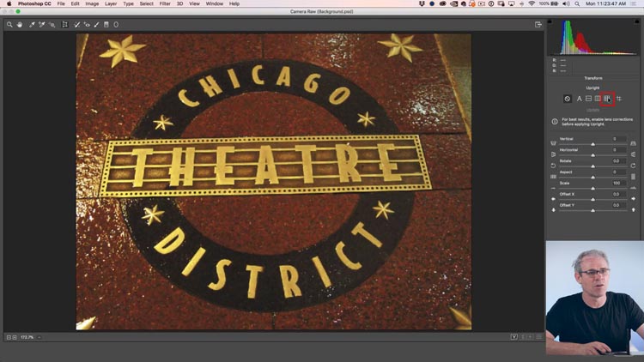Activate Guided Upright mode
644x362 pixels.
[618, 99]
